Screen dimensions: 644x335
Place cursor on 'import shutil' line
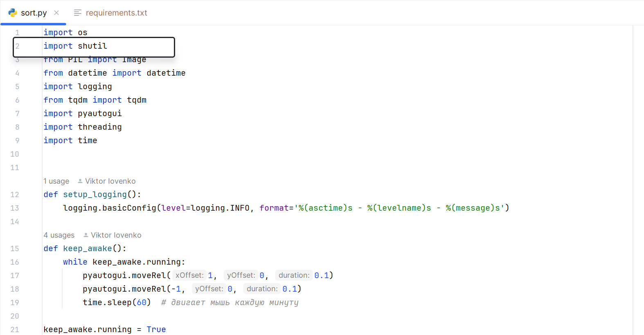click(75, 46)
